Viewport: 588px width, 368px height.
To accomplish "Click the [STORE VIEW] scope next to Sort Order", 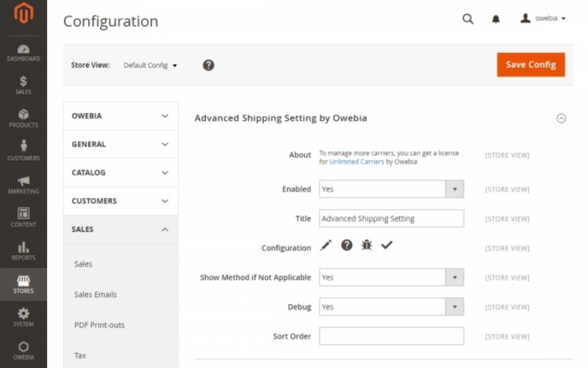I will (x=507, y=337).
